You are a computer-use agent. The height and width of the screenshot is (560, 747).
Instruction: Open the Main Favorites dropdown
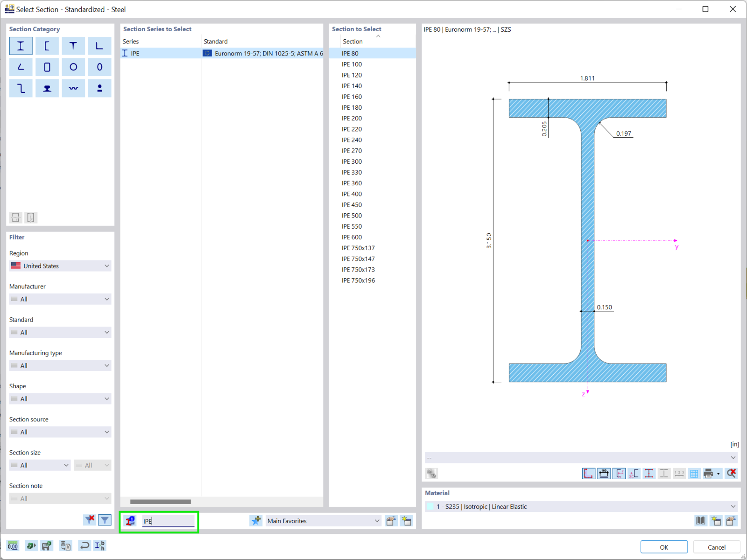323,521
